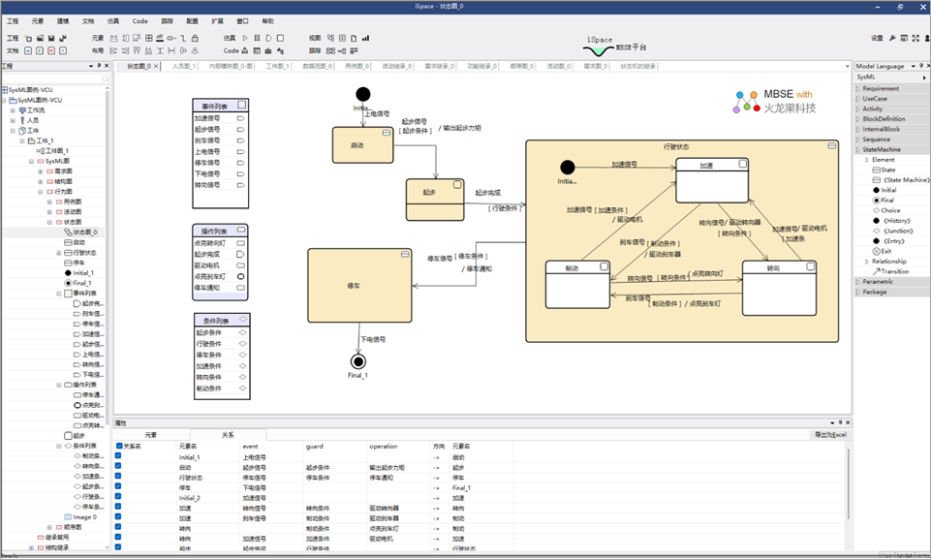
Task: Click the 设置 settings button
Action: pos(877,38)
